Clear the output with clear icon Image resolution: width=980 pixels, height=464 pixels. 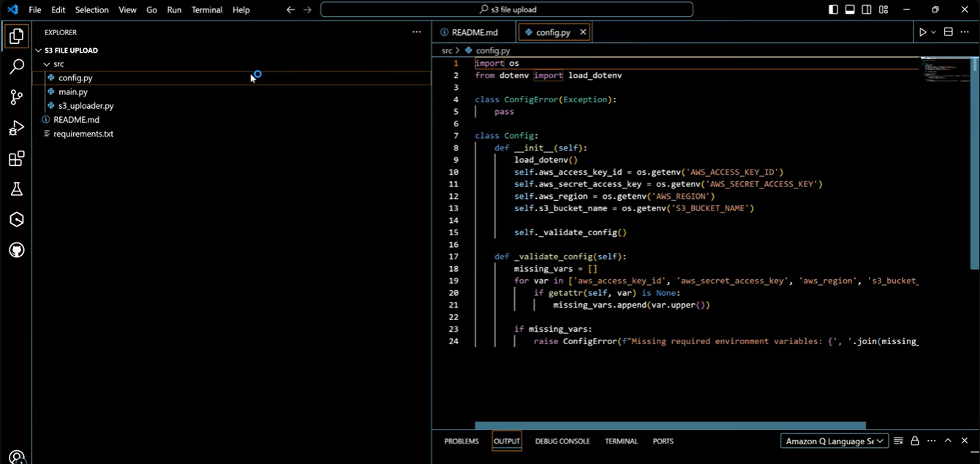click(899, 441)
